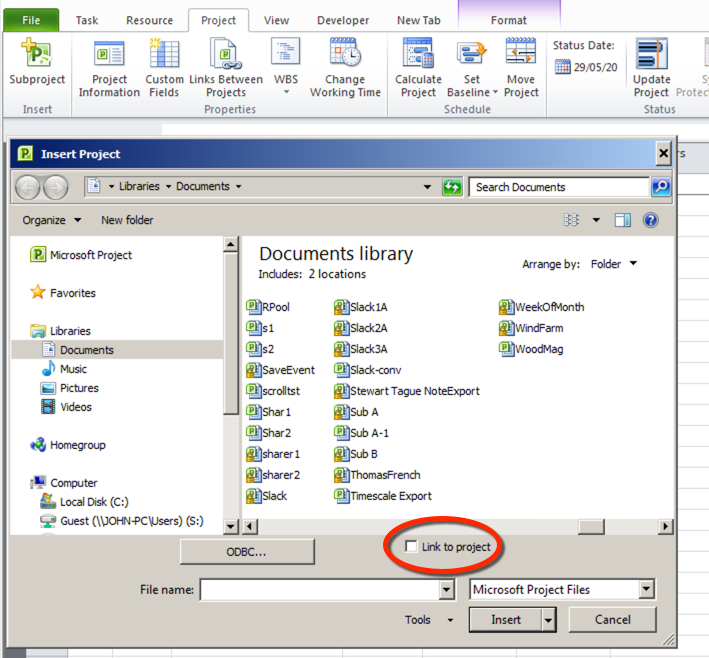This screenshot has height=658, width=709.
Task: Switch to the View tab
Action: click(276, 20)
